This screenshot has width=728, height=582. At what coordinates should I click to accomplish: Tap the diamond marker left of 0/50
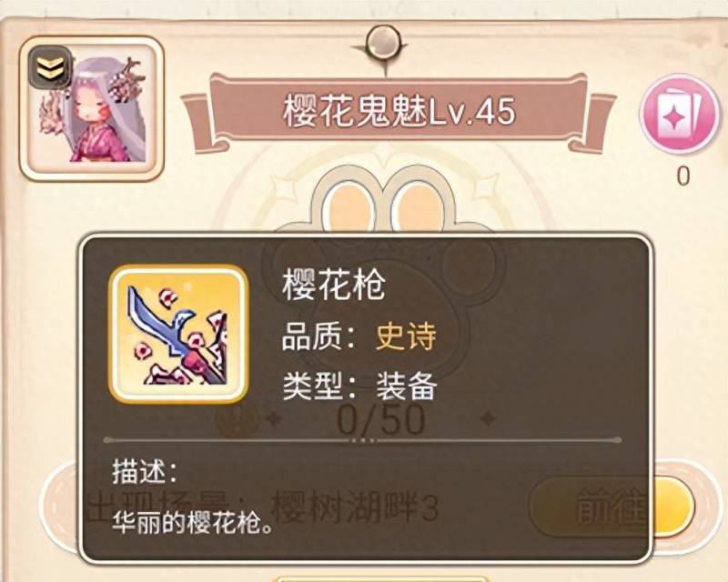273,418
